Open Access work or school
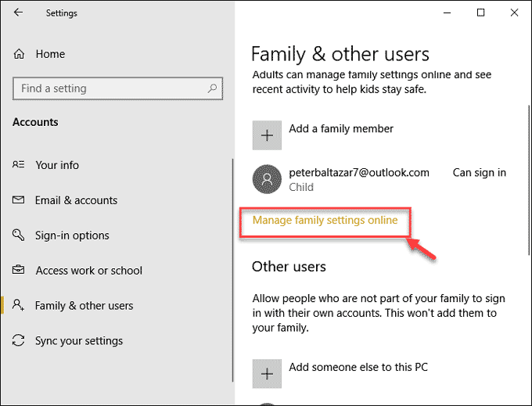The height and width of the screenshot is (406, 532). pos(89,271)
